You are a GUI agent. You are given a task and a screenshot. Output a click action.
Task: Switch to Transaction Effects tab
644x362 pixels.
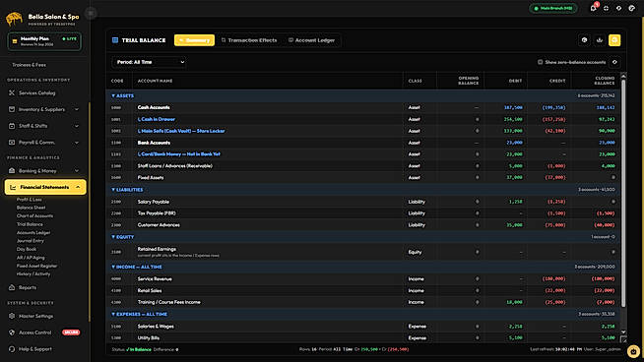pos(249,40)
